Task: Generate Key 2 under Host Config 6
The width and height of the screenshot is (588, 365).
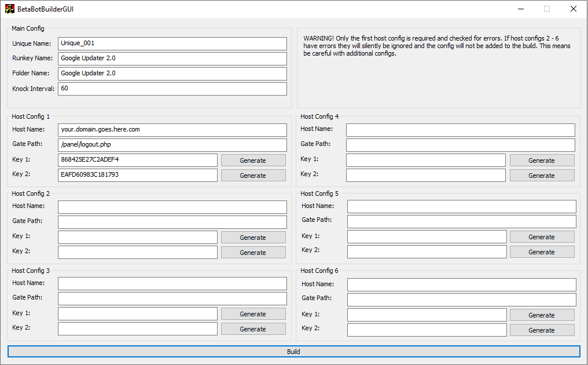Action: (542, 330)
